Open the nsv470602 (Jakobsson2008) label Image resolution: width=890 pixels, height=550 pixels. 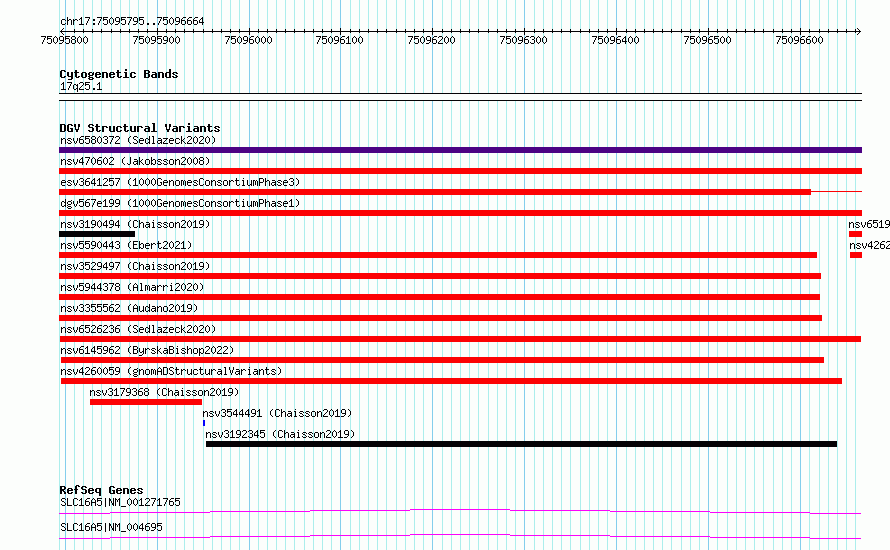[135, 161]
